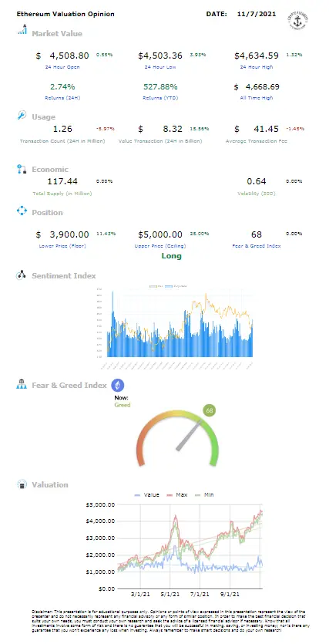
Task: Click the Lower Price (Floor) label
Action: [62, 246]
